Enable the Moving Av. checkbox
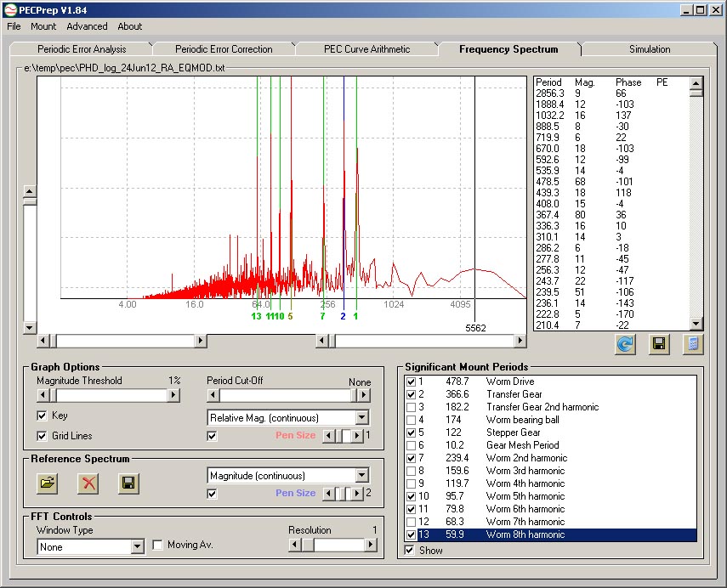This screenshot has width=727, height=588. [157, 545]
